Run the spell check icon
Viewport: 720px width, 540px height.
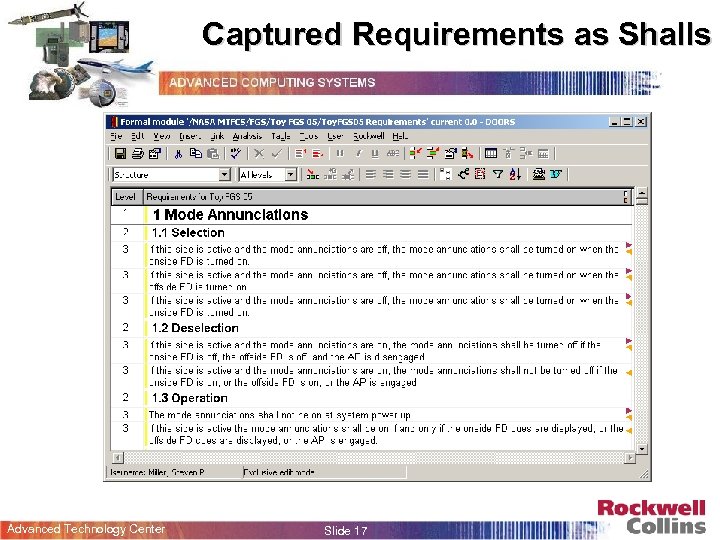pyautogui.click(x=236, y=153)
